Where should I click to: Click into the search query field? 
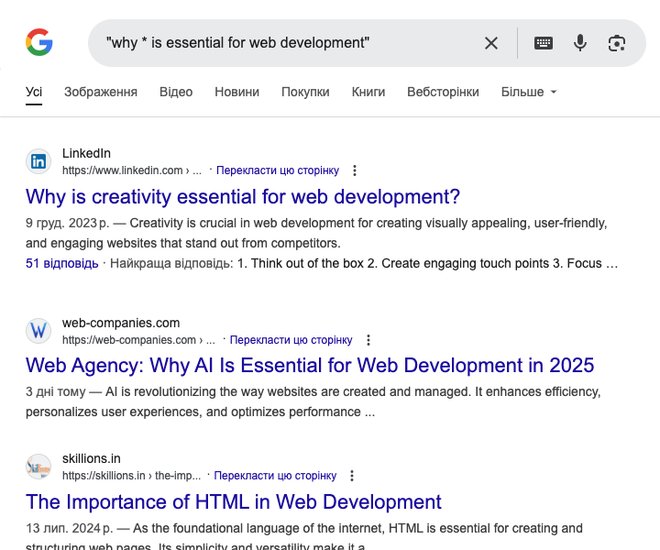(286, 43)
